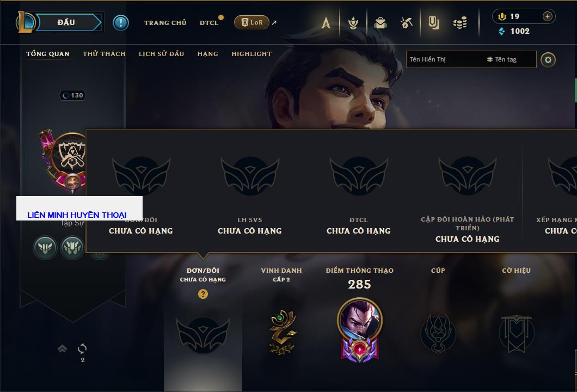Open the TRANG CHỦ home tab
Screen dimensions: 577x392
[x=165, y=23]
